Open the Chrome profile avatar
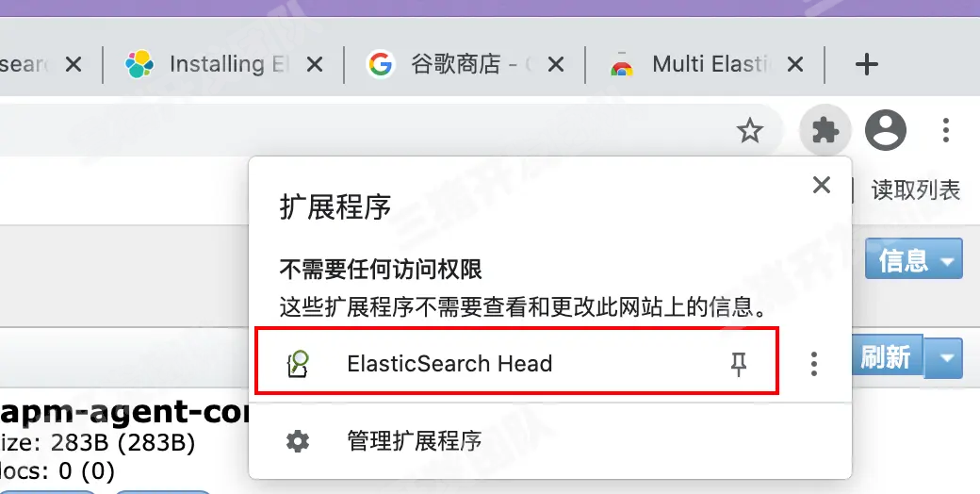The image size is (980, 494). pos(885,130)
